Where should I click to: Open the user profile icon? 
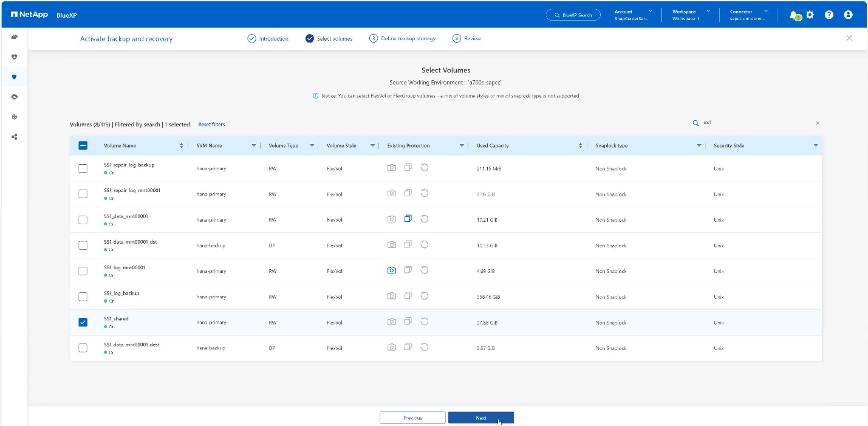pos(849,15)
